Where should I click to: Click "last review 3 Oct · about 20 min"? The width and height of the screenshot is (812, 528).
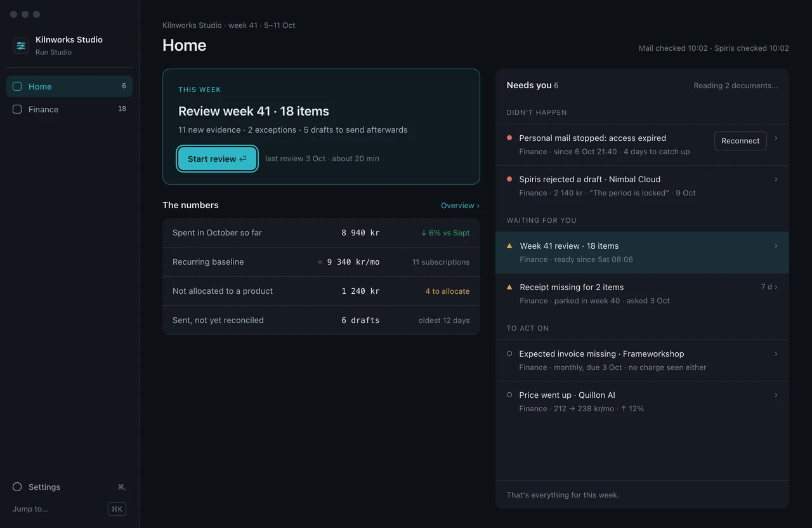(x=322, y=159)
